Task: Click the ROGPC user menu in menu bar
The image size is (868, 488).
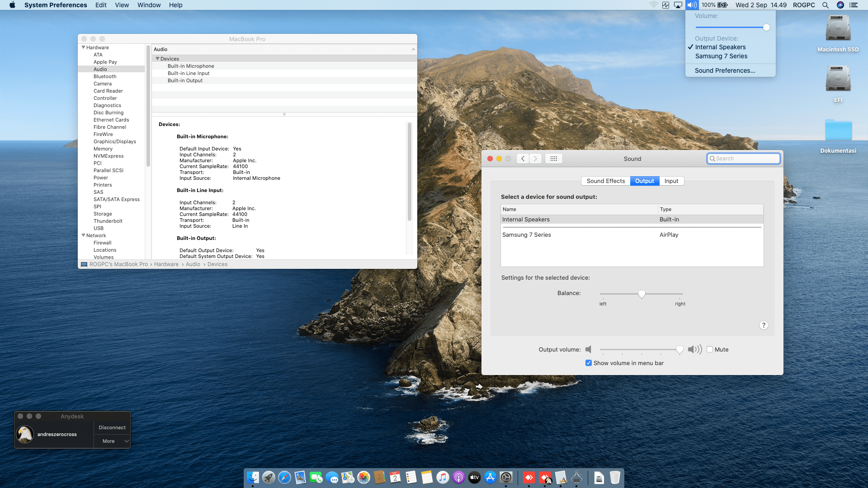Action: point(804,5)
